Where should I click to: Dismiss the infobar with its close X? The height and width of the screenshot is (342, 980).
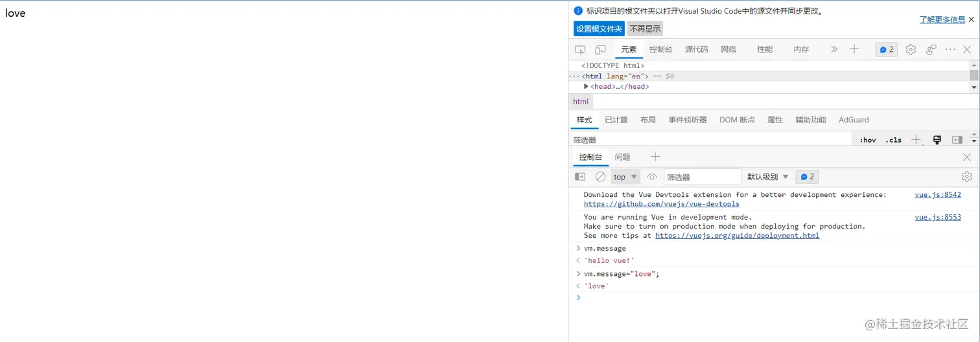[x=971, y=19]
